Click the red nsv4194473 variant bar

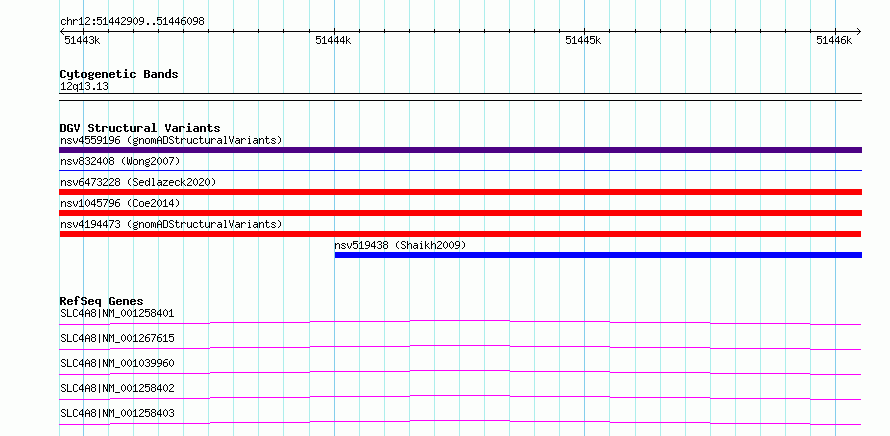tap(460, 234)
